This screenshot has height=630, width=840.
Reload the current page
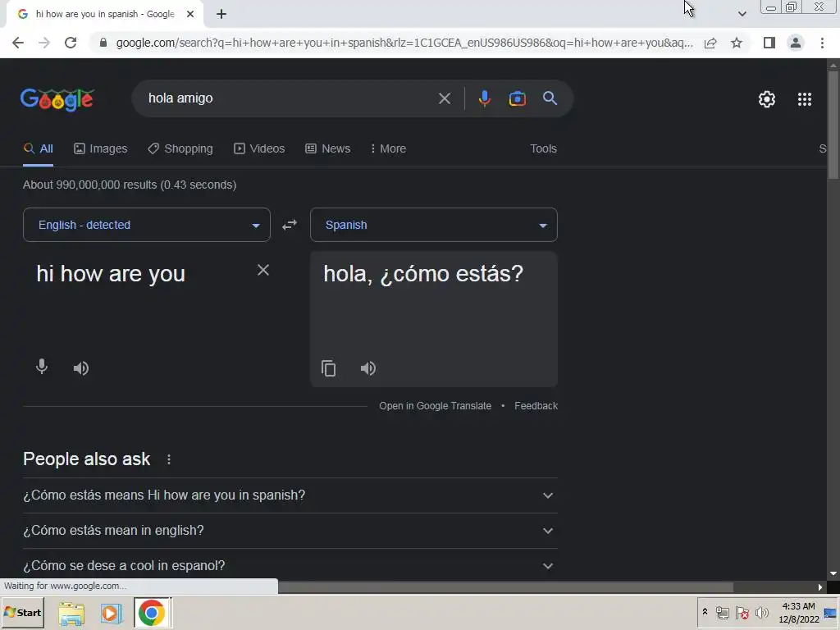[71, 43]
